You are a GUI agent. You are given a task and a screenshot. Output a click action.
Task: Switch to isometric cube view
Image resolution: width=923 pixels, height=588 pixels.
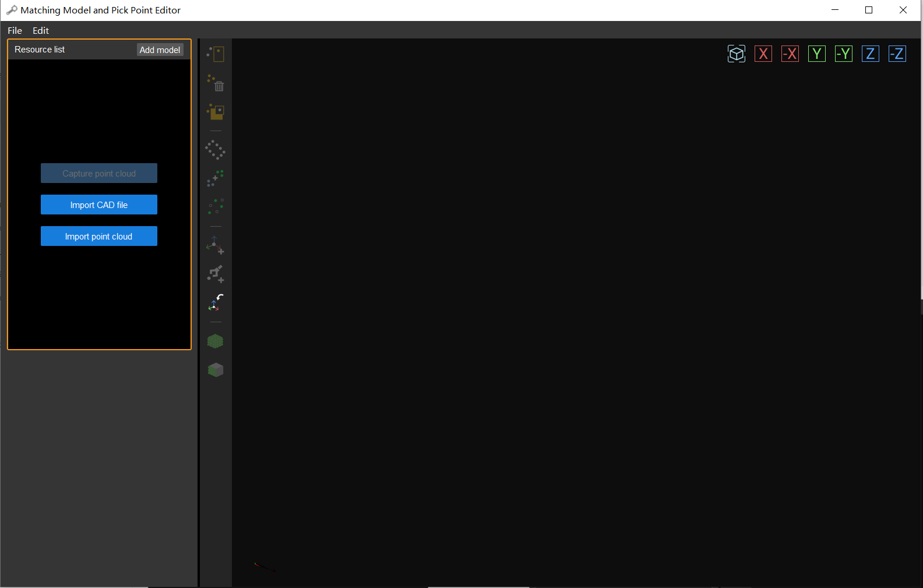[x=737, y=54]
